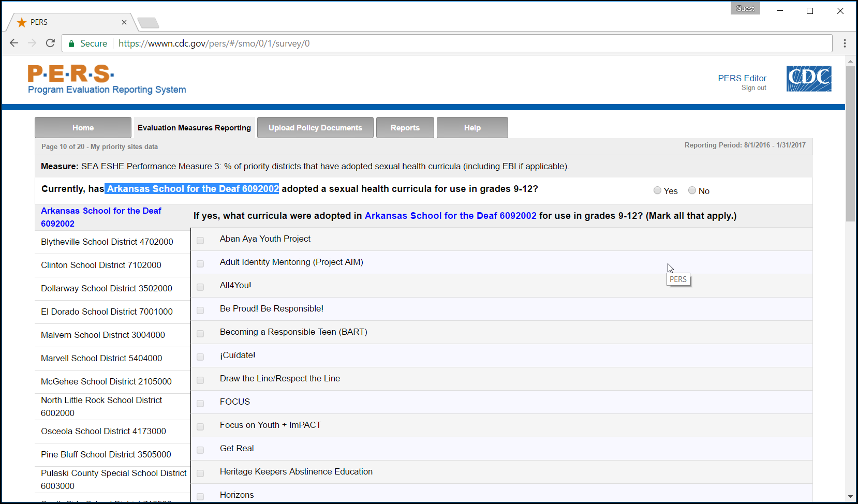Reload the page with refresh icon
Image resolution: width=858 pixels, height=504 pixels.
[x=50, y=43]
